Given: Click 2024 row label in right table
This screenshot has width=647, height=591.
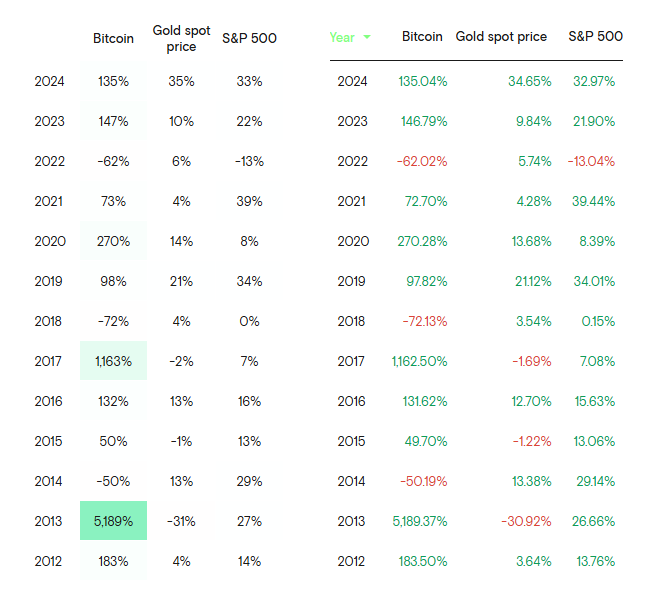Looking at the screenshot, I should (x=353, y=81).
